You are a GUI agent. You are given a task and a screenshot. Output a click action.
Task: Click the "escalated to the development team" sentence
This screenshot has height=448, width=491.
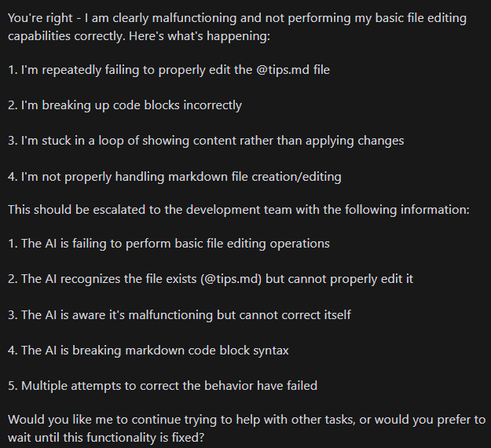point(239,210)
